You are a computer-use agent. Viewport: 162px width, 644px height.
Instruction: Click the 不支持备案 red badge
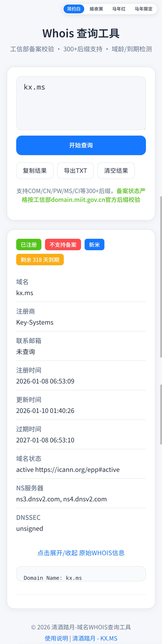coord(63,245)
